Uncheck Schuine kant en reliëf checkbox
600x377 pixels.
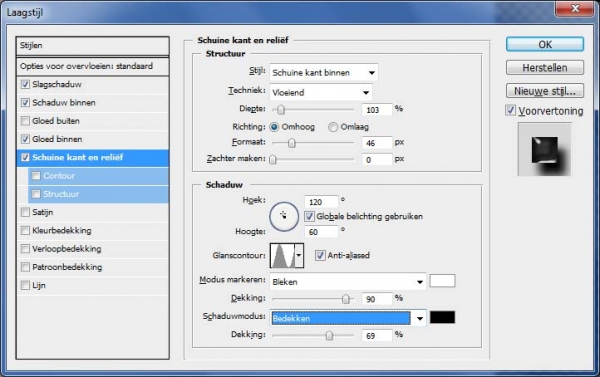pyautogui.click(x=25, y=157)
